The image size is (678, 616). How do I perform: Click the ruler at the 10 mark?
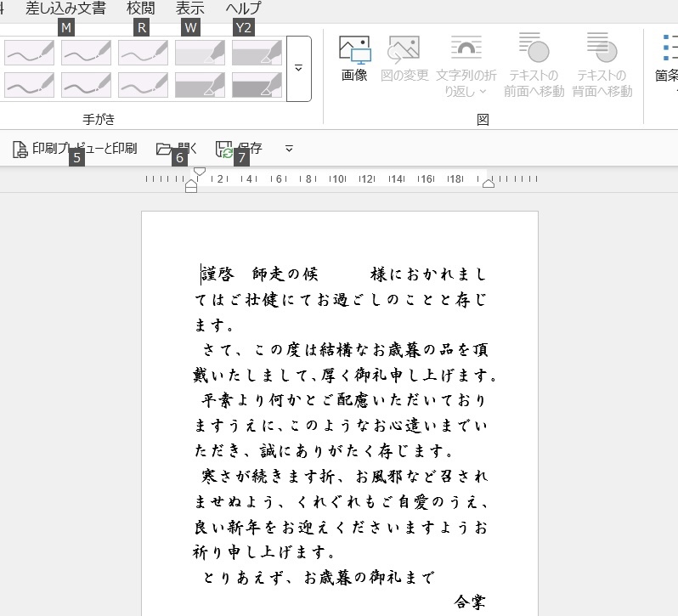click(x=337, y=179)
